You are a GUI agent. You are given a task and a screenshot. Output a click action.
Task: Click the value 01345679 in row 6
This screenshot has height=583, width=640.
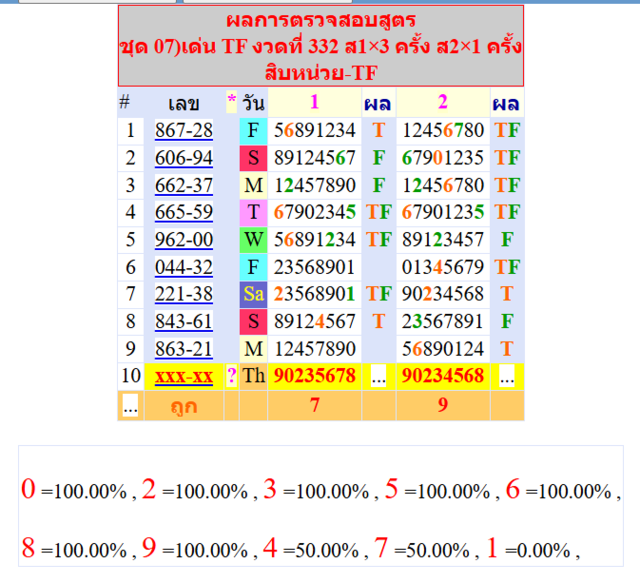[x=443, y=267]
